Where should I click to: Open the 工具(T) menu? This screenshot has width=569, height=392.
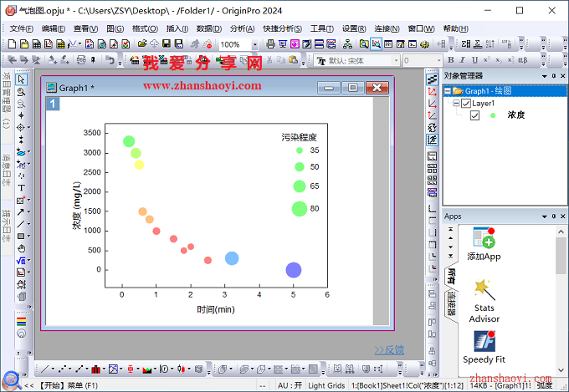click(x=322, y=28)
